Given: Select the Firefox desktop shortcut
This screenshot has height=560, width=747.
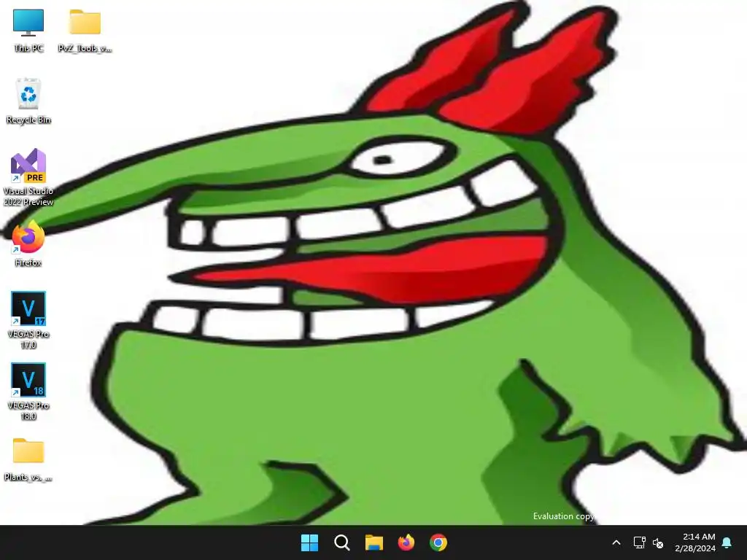Looking at the screenshot, I should tap(28, 244).
